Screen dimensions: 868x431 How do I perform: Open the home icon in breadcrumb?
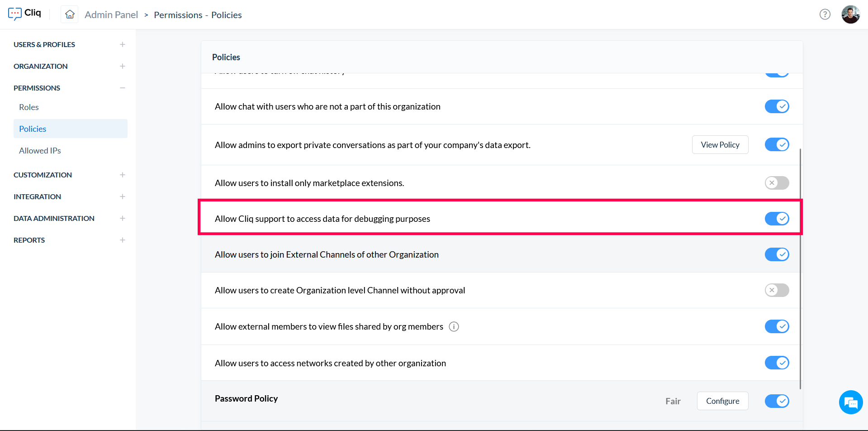(x=70, y=14)
